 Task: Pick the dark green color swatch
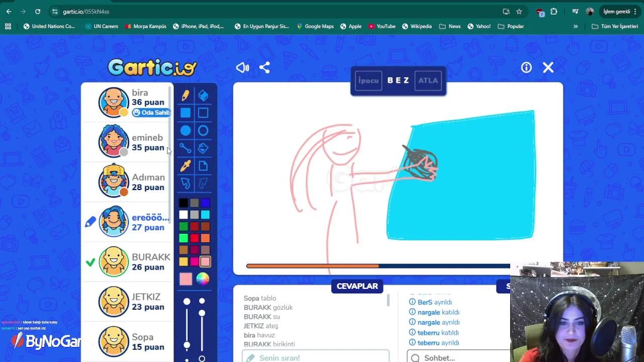pyautogui.click(x=183, y=227)
